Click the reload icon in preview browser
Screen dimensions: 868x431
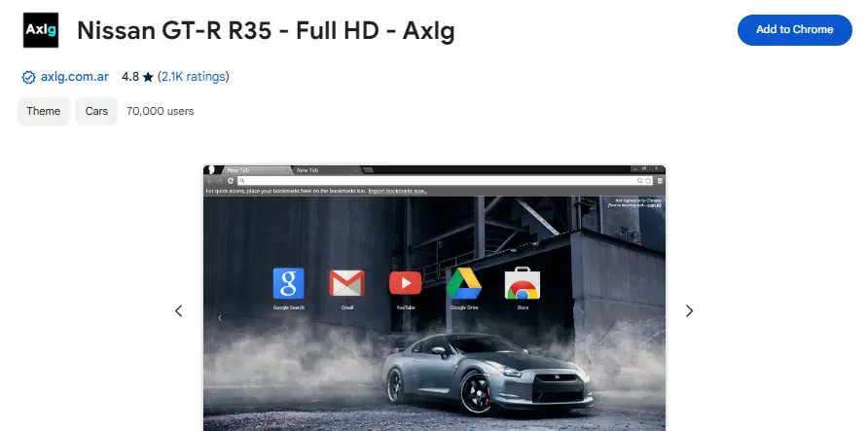231,181
